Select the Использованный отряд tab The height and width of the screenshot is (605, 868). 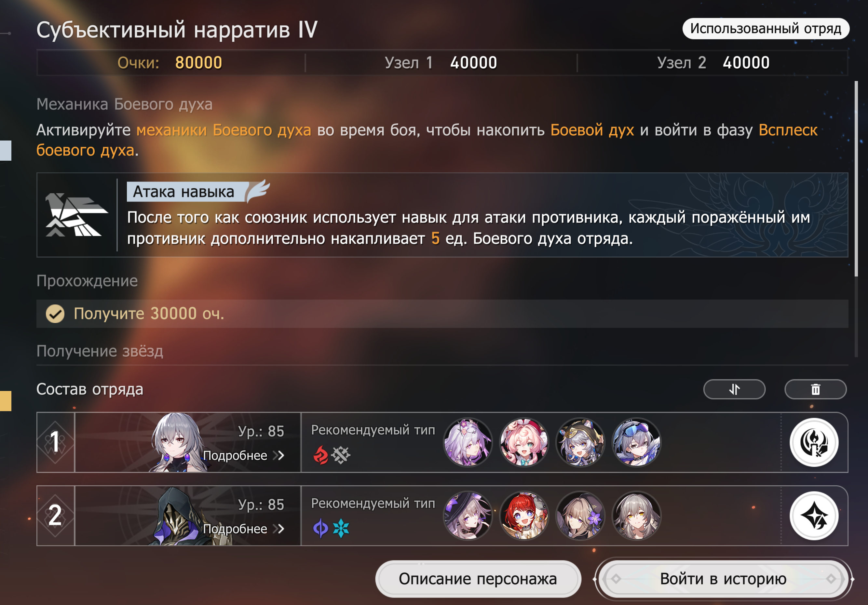[766, 28]
